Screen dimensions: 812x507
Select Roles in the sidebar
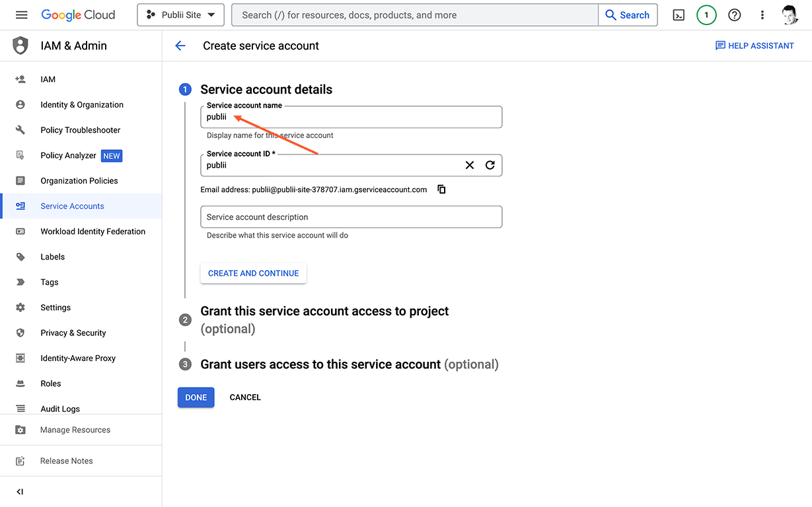tap(50, 383)
